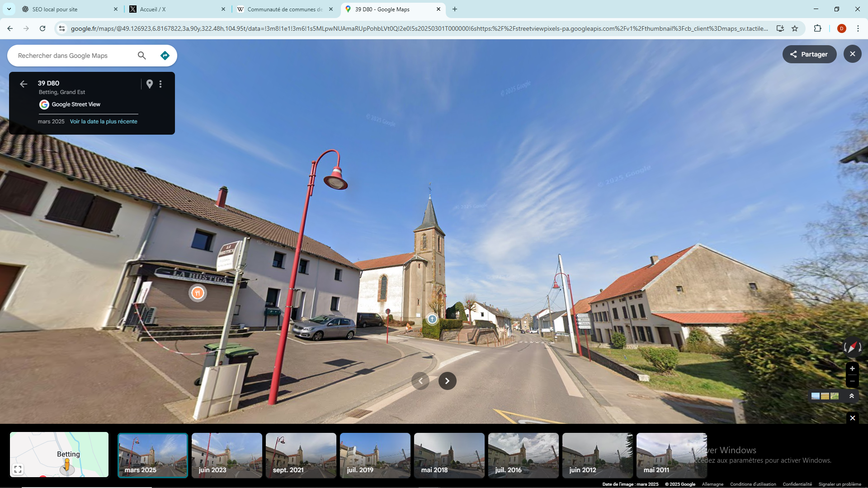The image size is (868, 488).
Task: Open a new browser tab with plus button
Action: [455, 9]
